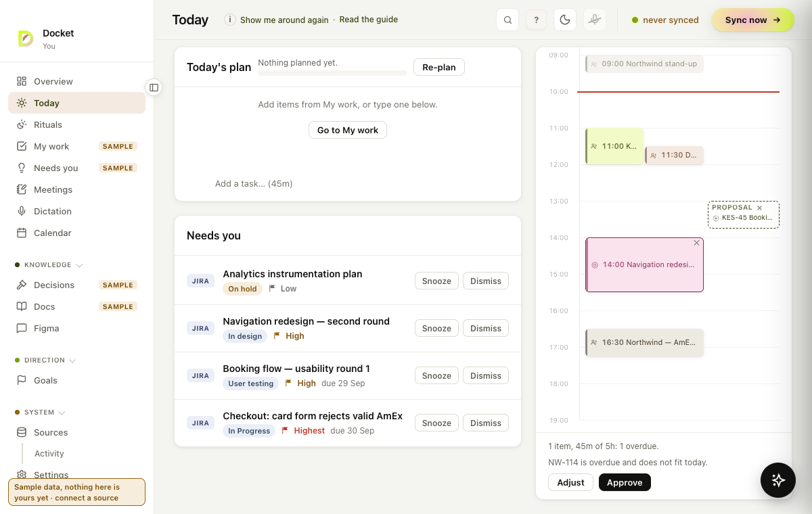
Task: Open the help question mark button
Action: tap(536, 20)
